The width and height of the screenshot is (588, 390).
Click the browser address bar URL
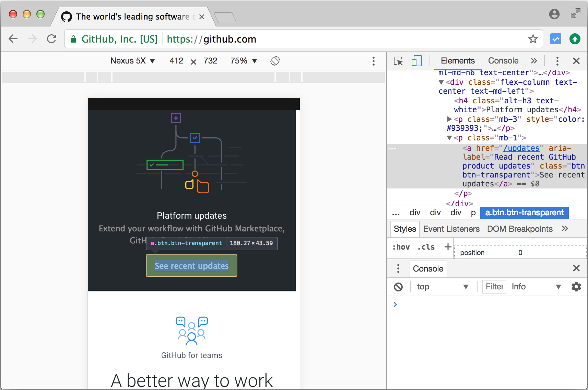(x=211, y=39)
